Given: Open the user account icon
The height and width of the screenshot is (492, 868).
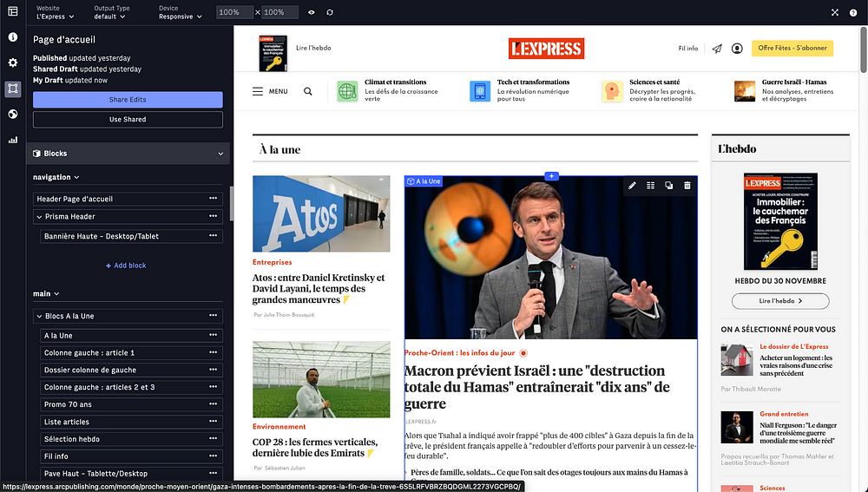Looking at the screenshot, I should [x=737, y=49].
